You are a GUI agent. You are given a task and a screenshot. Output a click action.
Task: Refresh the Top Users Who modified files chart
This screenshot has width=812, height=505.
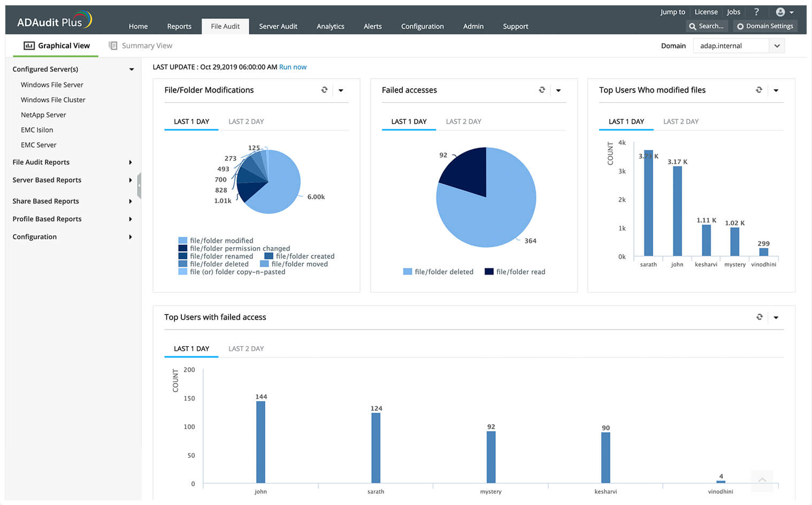coord(759,90)
